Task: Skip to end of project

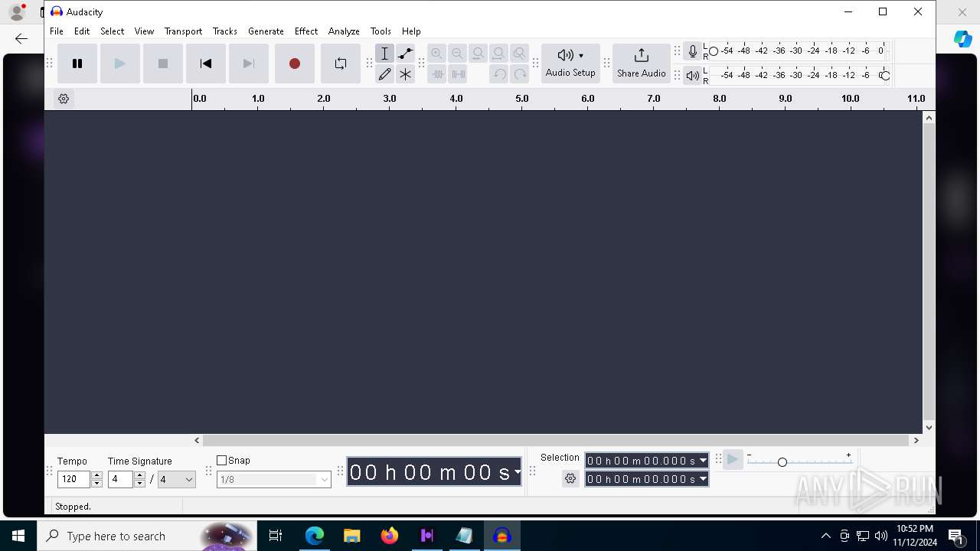Action: tap(249, 64)
